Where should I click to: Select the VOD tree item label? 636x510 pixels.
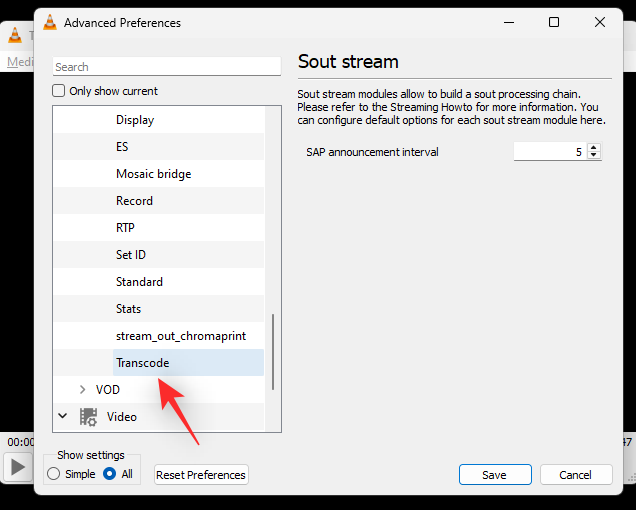point(107,389)
